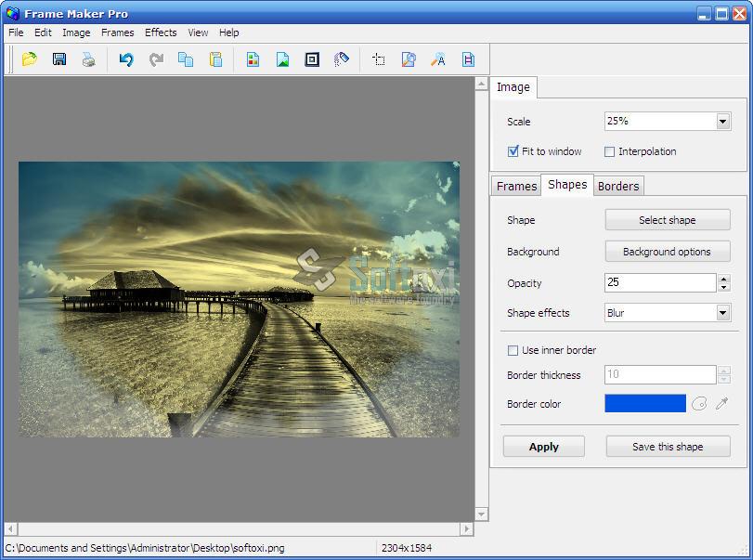Expand the Shape effects dropdown showing Blur
The image size is (753, 560).
[x=722, y=313]
